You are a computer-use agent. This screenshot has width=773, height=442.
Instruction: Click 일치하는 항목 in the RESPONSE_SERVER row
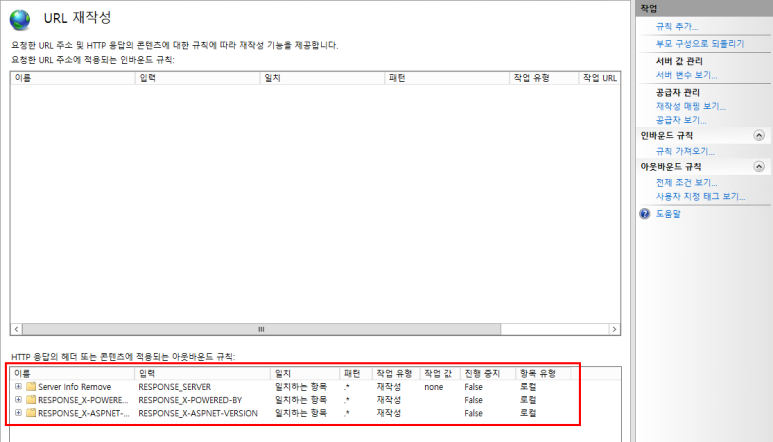point(301,386)
